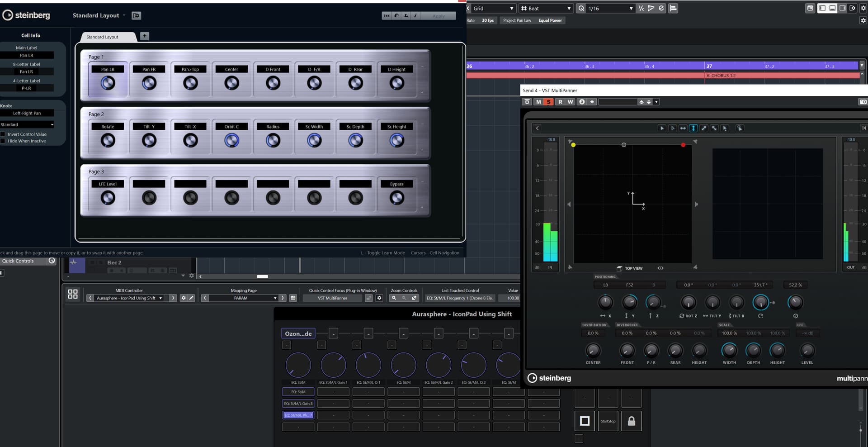The height and width of the screenshot is (447, 868).
Task: Click the 6: CHORUS 1.2 marker
Action: pos(721,76)
